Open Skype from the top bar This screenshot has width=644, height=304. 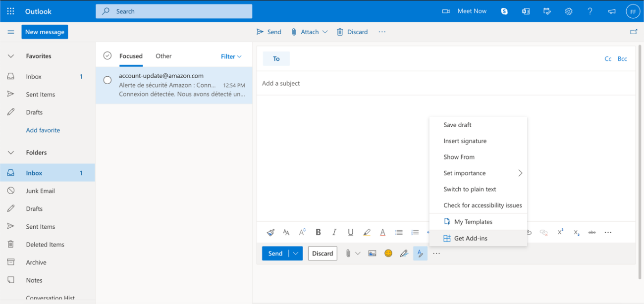tap(504, 11)
